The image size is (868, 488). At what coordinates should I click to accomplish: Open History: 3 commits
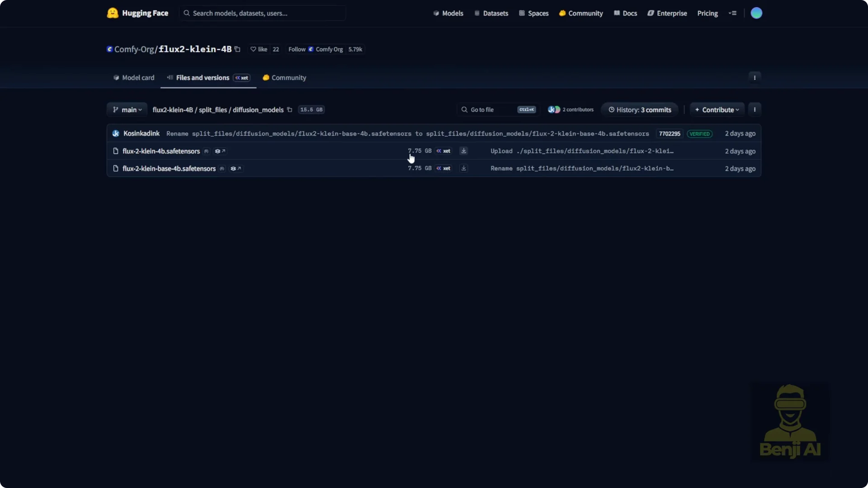tap(640, 110)
